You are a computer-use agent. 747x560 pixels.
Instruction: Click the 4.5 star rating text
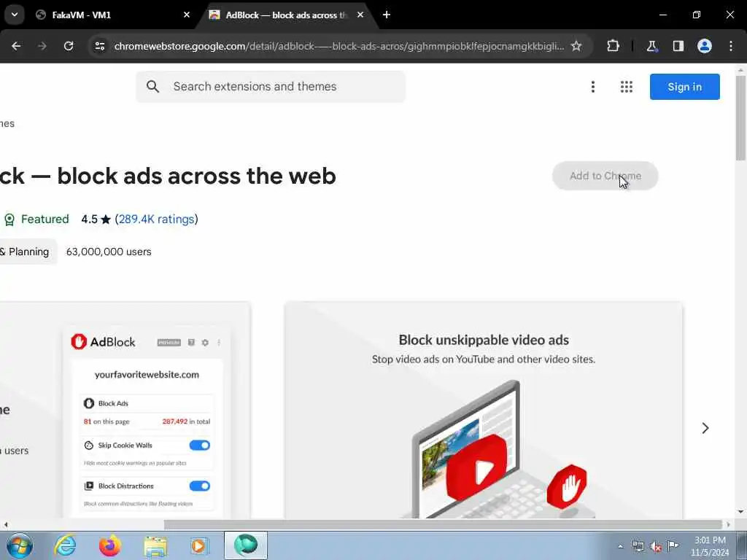click(96, 219)
